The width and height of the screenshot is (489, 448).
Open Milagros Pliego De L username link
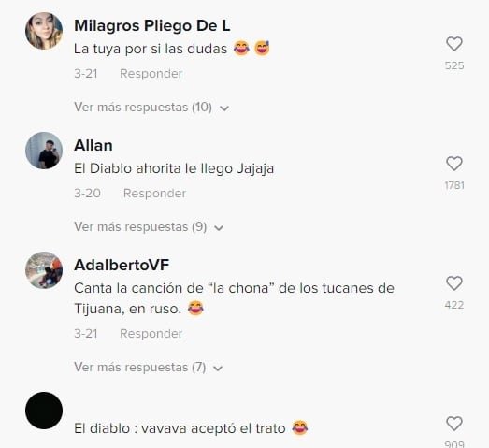click(x=151, y=26)
